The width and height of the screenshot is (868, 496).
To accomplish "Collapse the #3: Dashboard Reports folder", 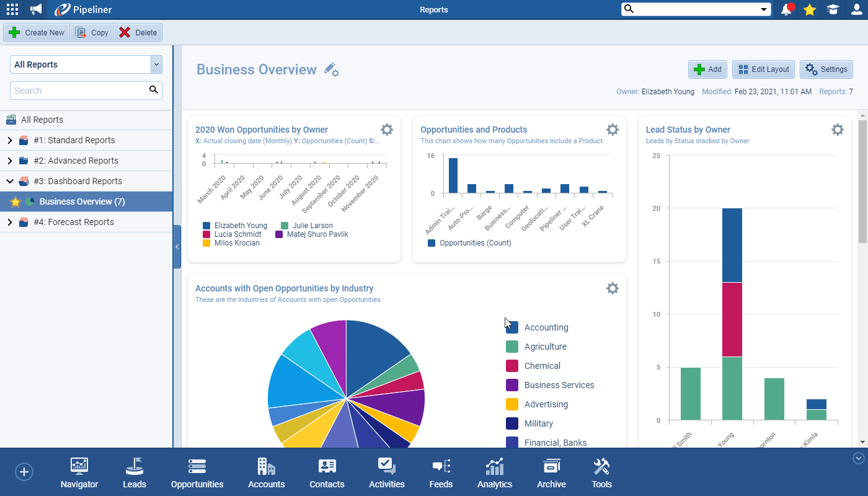I will [x=9, y=182].
